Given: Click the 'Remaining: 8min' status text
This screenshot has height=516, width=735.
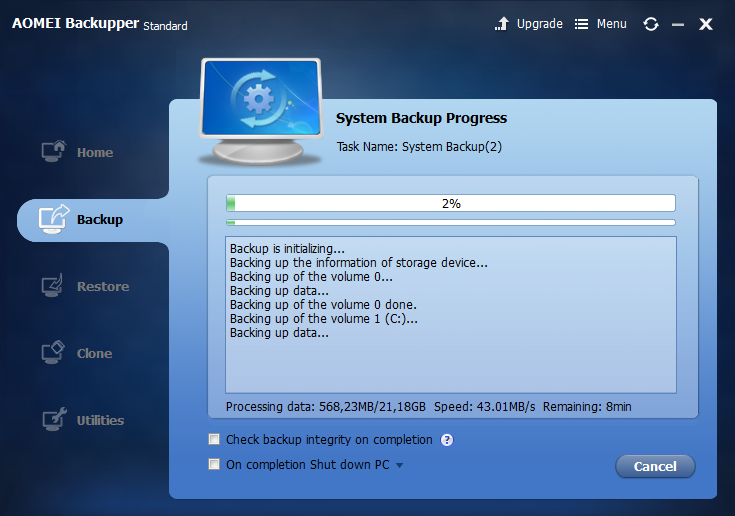Looking at the screenshot, I should click(x=587, y=406).
